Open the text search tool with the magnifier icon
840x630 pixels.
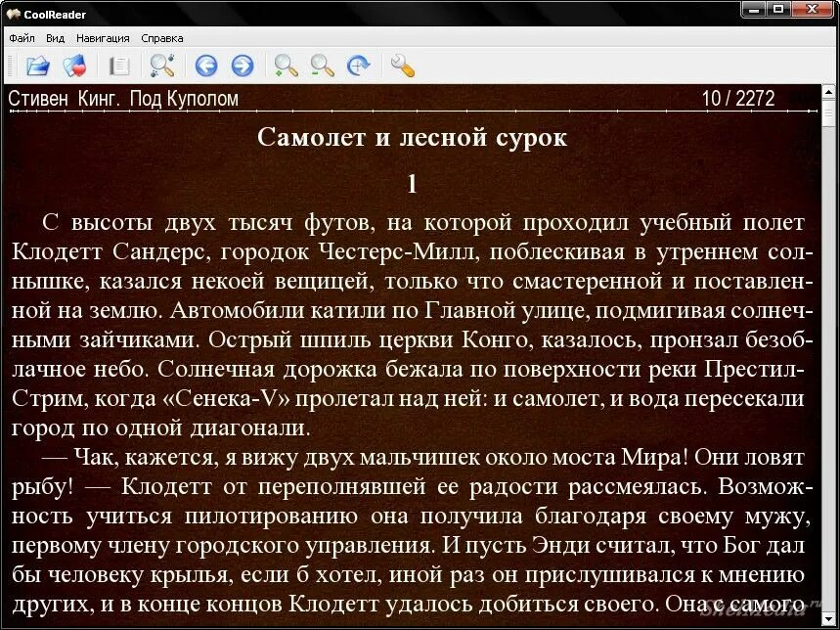point(161,66)
